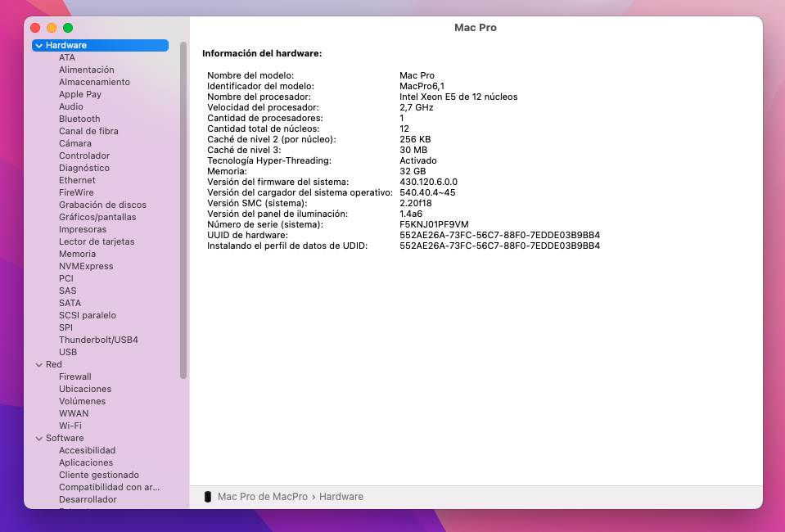Select Aplicaciones in the sidebar
Image resolution: width=785 pixels, height=532 pixels.
86,462
